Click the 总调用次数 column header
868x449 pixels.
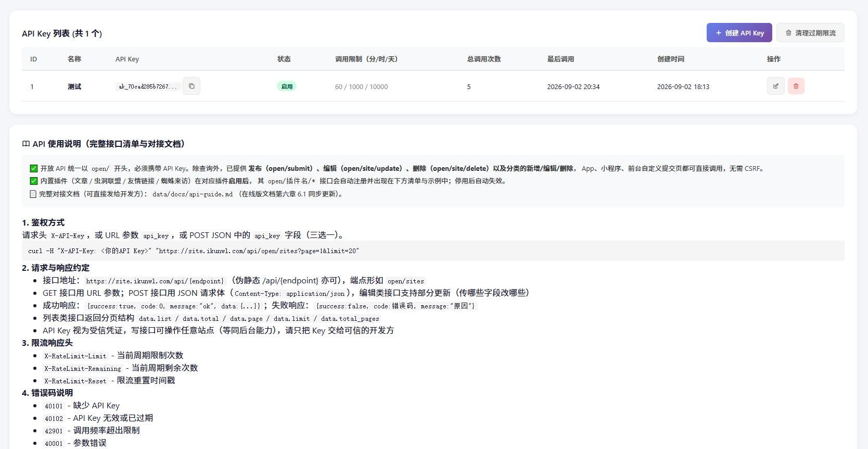pyautogui.click(x=484, y=59)
